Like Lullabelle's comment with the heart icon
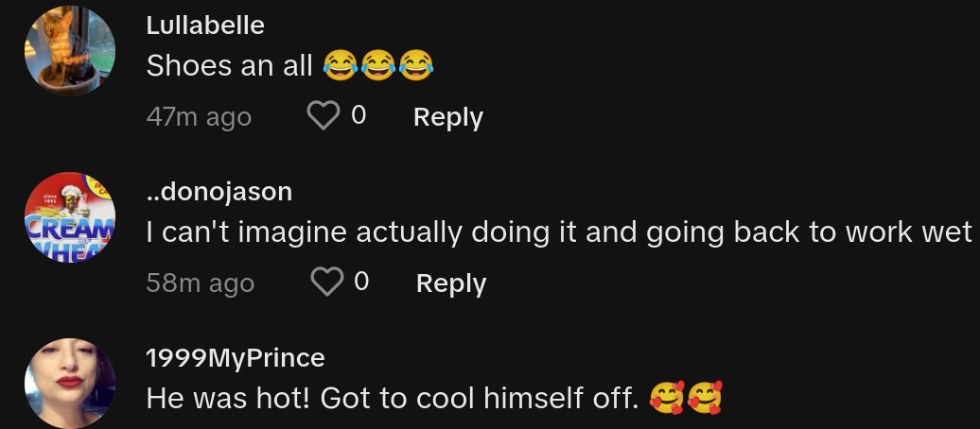Screen dimensions: 980x429 [x=324, y=116]
